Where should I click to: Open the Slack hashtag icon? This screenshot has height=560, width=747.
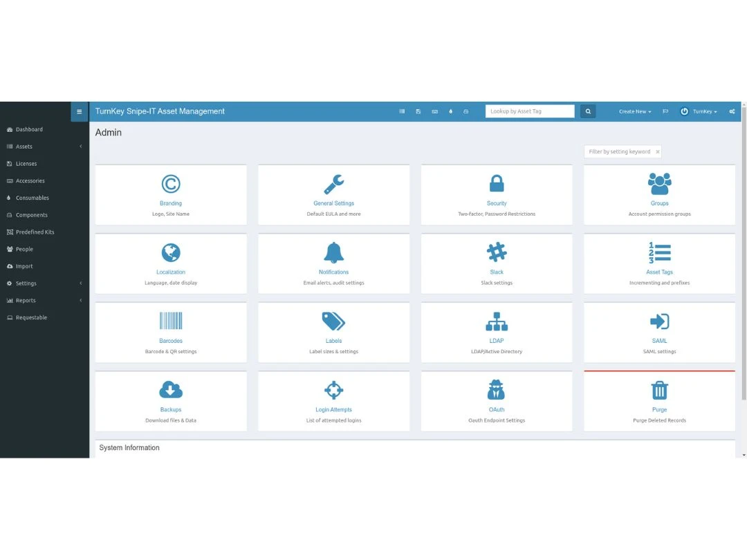click(x=497, y=252)
